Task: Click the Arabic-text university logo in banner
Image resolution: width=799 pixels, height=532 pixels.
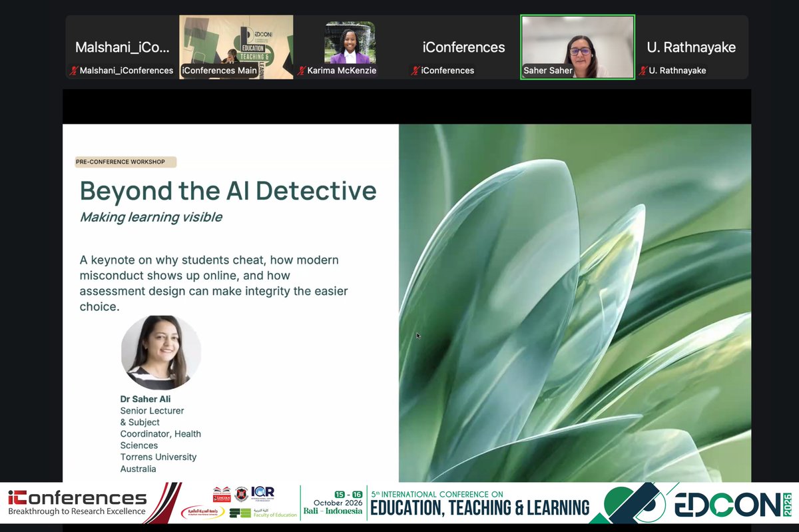Action: (x=202, y=513)
